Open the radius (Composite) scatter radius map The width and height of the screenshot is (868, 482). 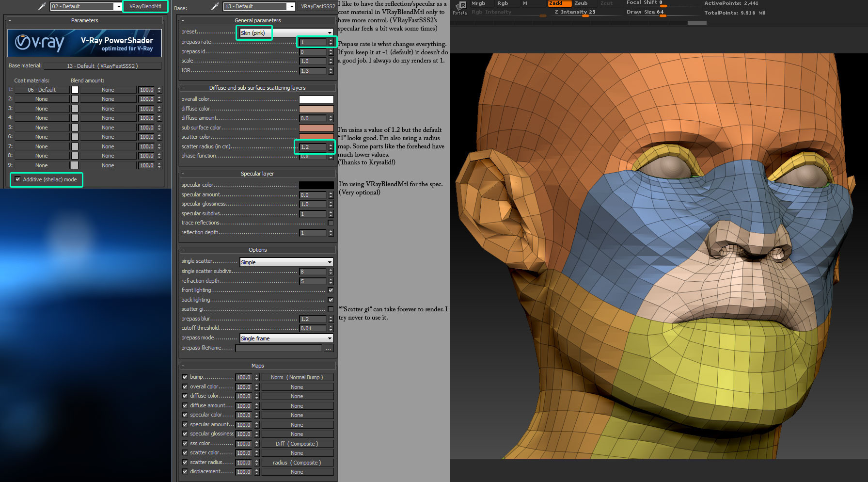click(x=297, y=463)
